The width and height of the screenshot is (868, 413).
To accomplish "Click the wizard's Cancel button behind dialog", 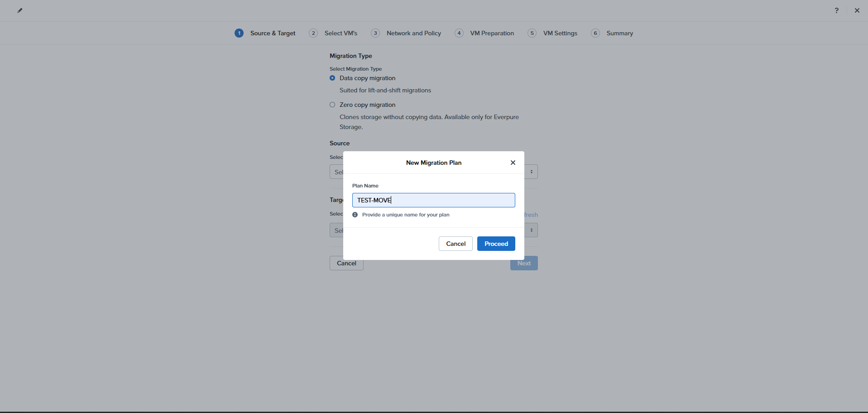I will pos(346,263).
